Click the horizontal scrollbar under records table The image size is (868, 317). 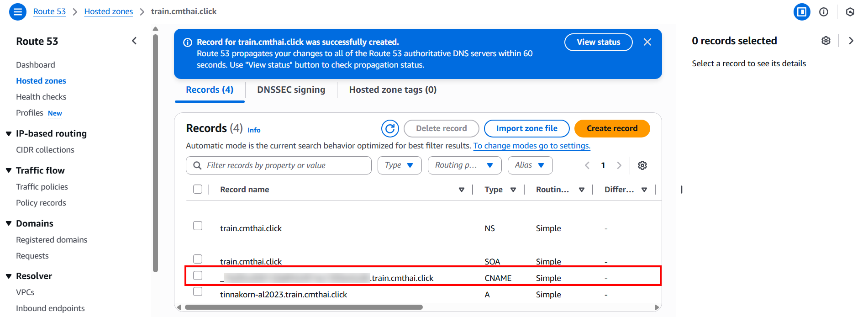coord(304,307)
